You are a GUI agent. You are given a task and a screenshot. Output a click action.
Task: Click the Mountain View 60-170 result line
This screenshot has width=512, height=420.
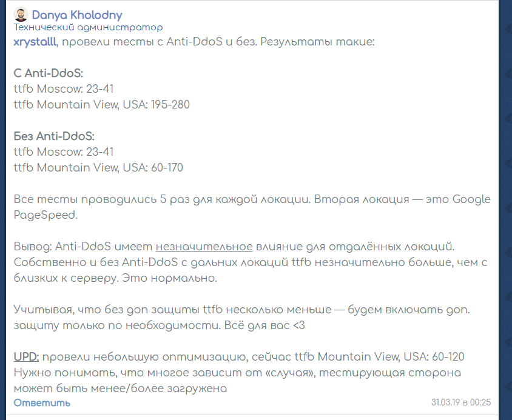pyautogui.click(x=98, y=168)
